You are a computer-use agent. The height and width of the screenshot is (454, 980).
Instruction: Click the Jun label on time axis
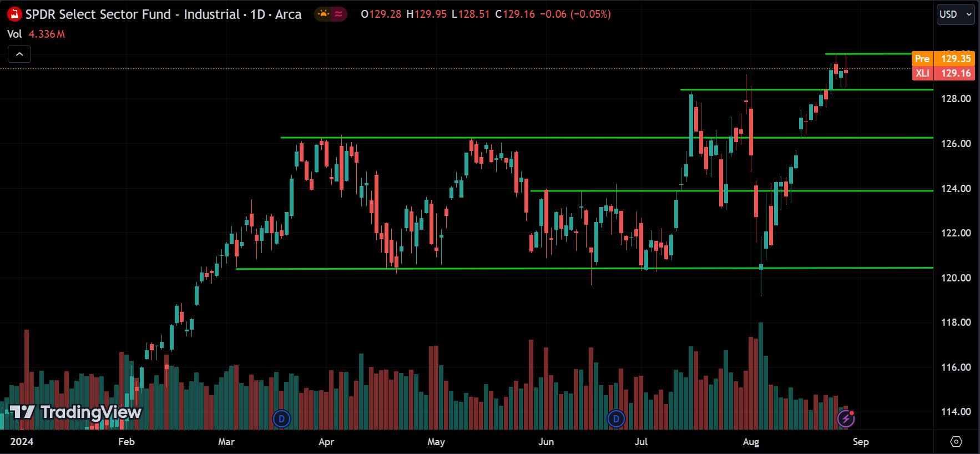[546, 442]
